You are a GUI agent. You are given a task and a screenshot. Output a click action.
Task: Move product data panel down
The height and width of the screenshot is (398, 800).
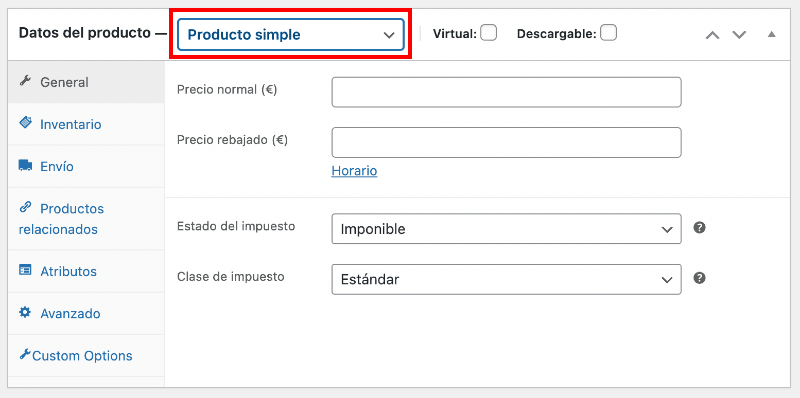[x=739, y=35]
